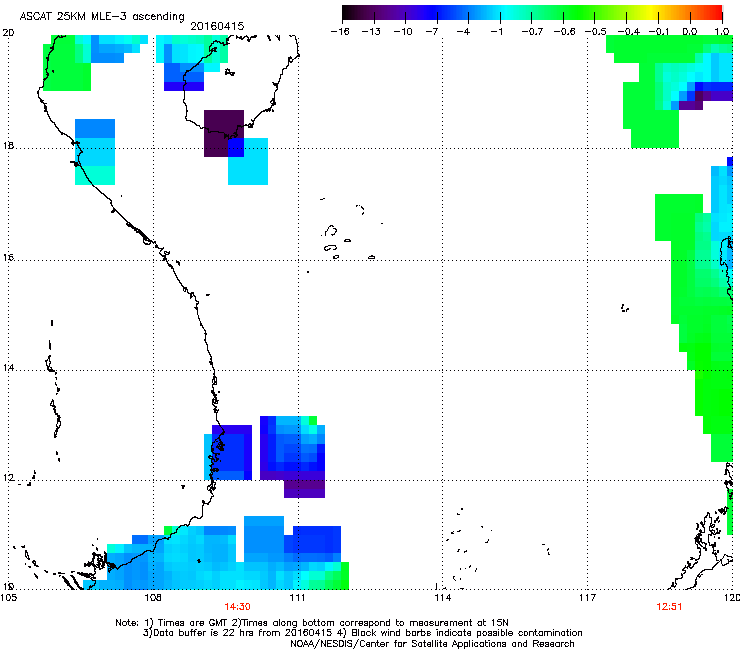Click the 12 latitude axis label
740x650 pixels.
pyautogui.click(x=8, y=478)
